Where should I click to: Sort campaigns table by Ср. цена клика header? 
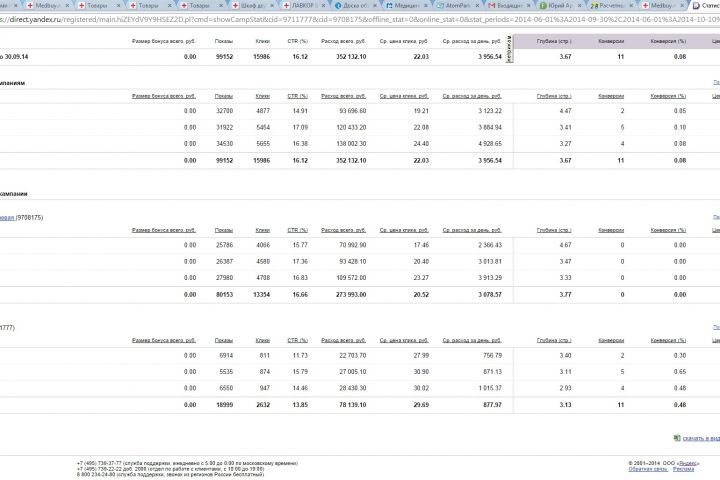[x=404, y=96]
